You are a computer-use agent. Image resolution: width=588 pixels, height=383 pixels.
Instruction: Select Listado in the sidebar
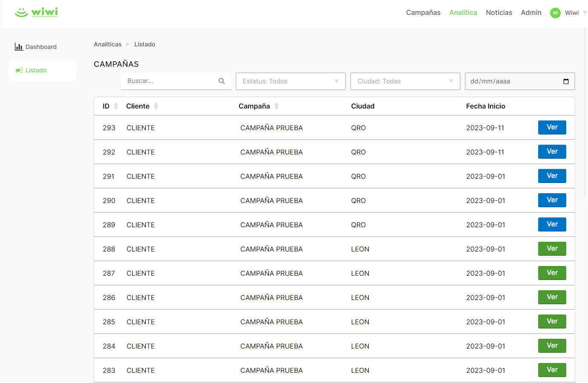click(x=43, y=70)
